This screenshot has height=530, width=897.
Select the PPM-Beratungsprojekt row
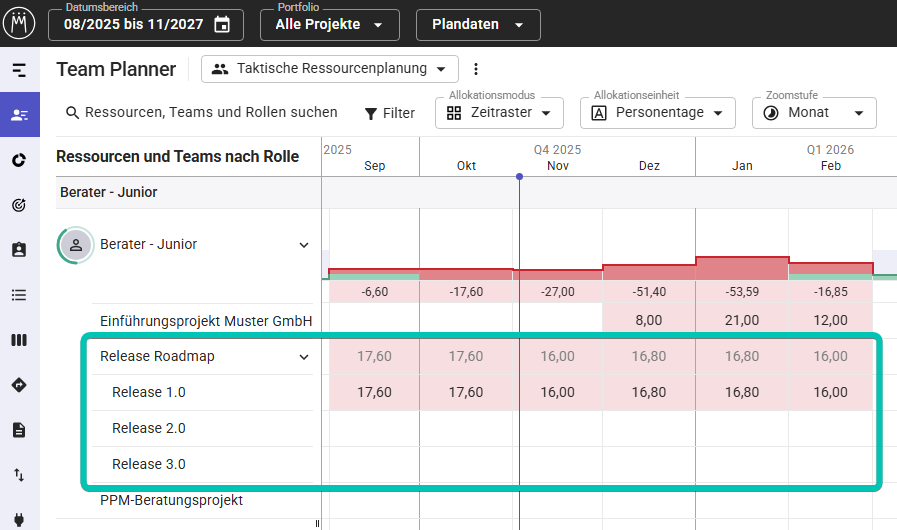point(203,500)
